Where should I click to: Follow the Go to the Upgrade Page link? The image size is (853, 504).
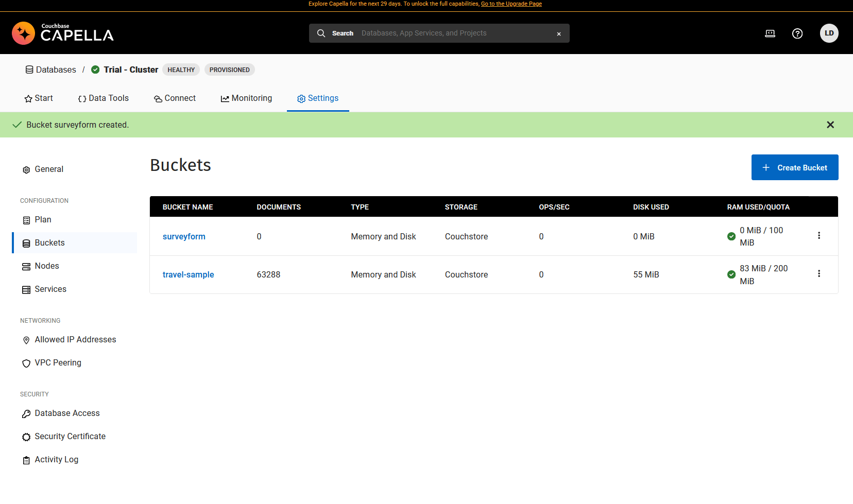(511, 4)
